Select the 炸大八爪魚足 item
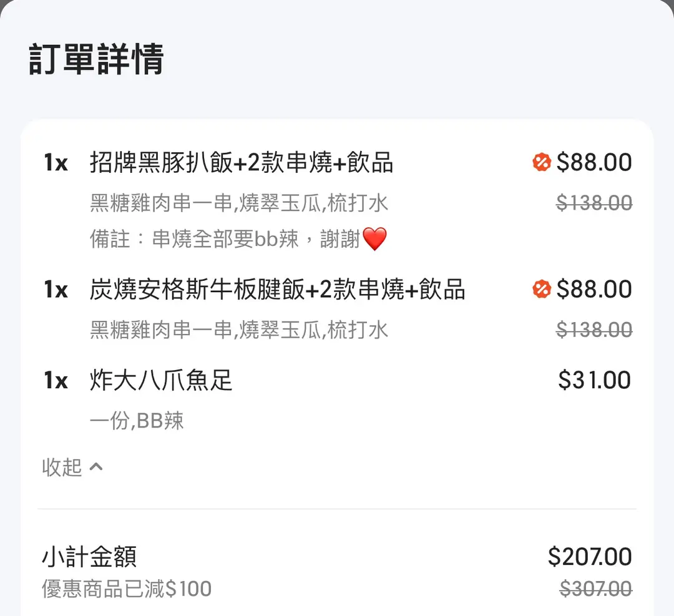 (161, 380)
